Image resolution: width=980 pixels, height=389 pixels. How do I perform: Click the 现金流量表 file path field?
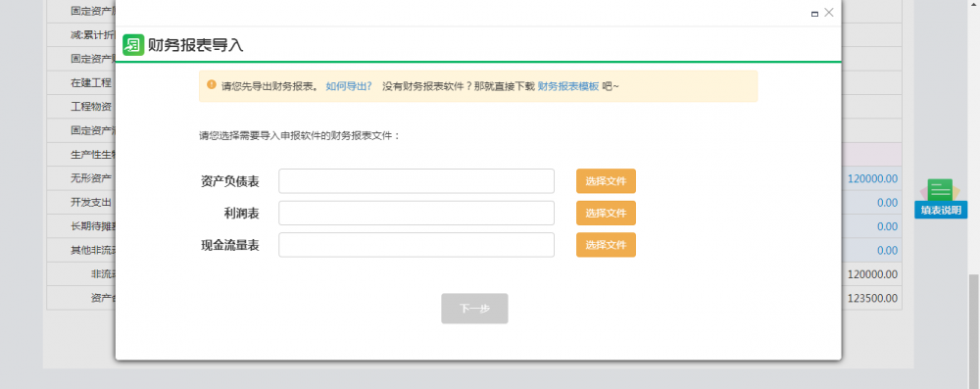(416, 245)
